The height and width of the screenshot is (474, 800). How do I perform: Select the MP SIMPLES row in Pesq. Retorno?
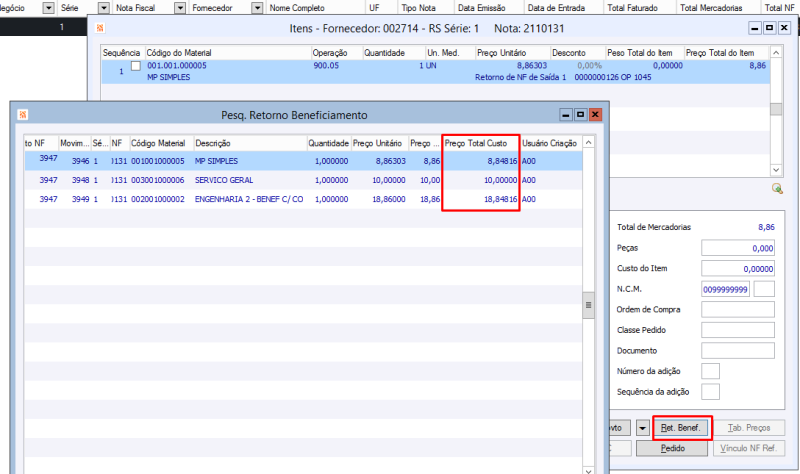[303, 161]
